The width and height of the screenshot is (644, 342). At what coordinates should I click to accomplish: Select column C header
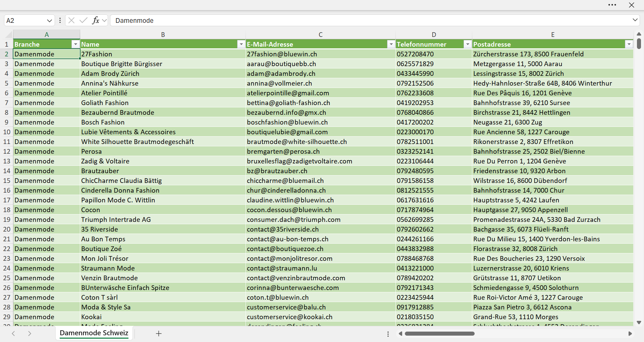[321, 35]
